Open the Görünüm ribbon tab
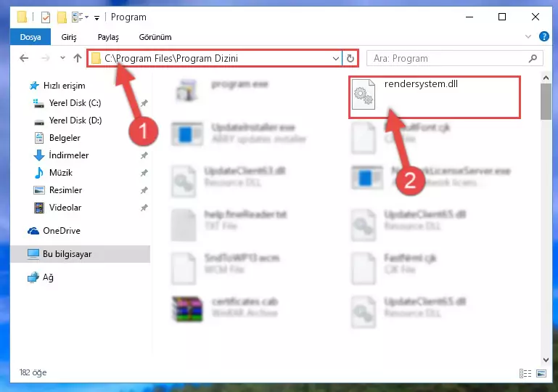Image resolution: width=558 pixels, height=392 pixels. 155,37
